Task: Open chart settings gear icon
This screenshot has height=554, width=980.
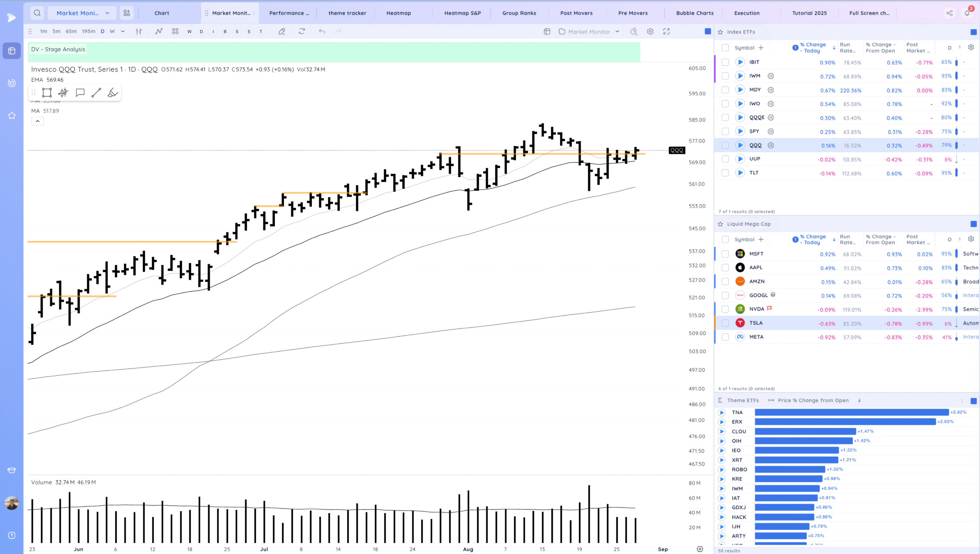Action: [x=650, y=31]
